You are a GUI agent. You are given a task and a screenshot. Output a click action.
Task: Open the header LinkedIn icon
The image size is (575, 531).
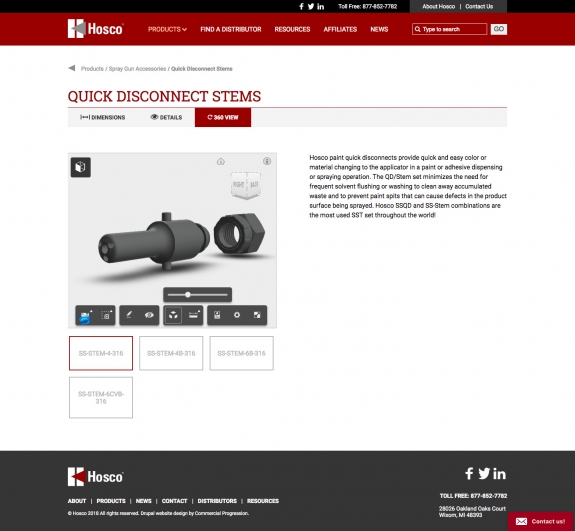point(321,6)
